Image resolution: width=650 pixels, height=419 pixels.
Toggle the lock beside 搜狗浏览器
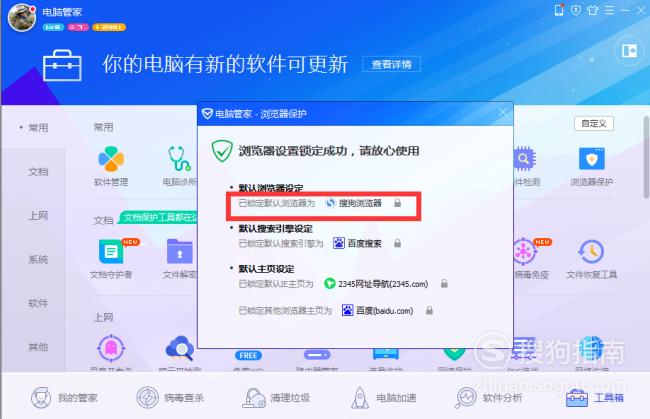point(397,203)
